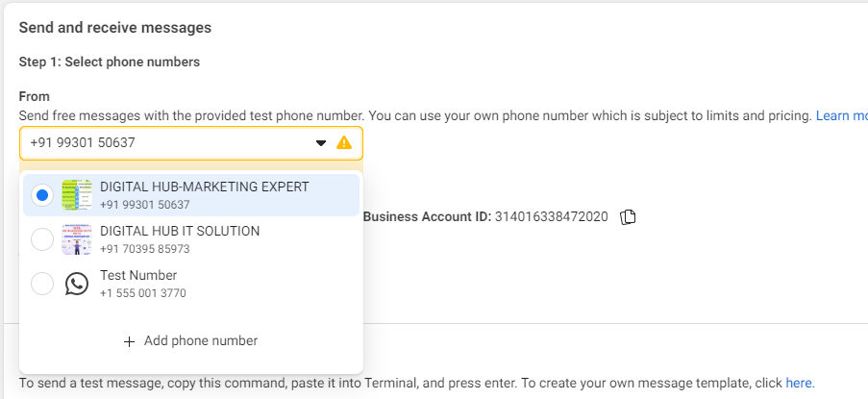Select the Test Number radio button
The width and height of the screenshot is (868, 399).
point(42,284)
